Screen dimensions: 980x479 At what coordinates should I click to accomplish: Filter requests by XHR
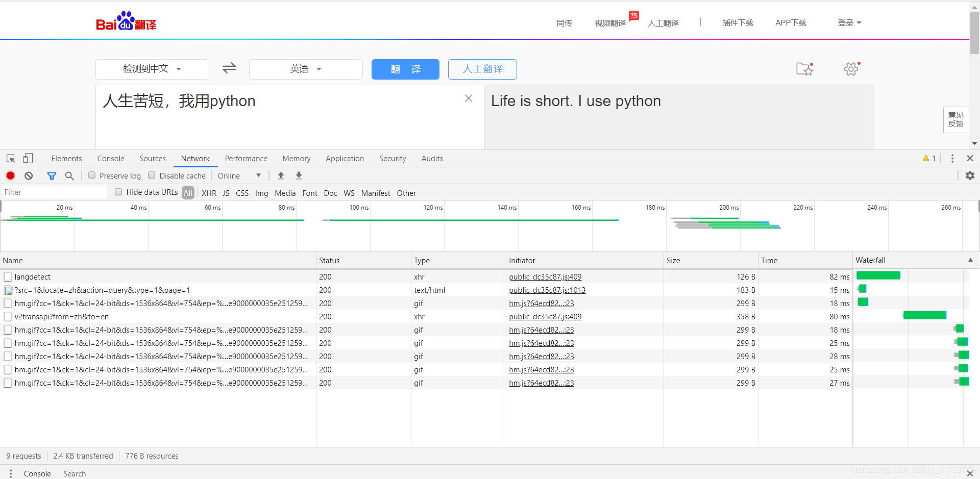click(x=209, y=193)
